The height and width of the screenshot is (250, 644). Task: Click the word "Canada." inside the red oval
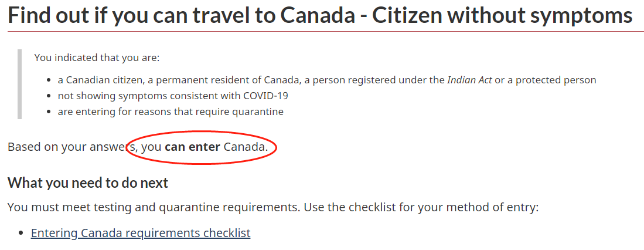246,147
